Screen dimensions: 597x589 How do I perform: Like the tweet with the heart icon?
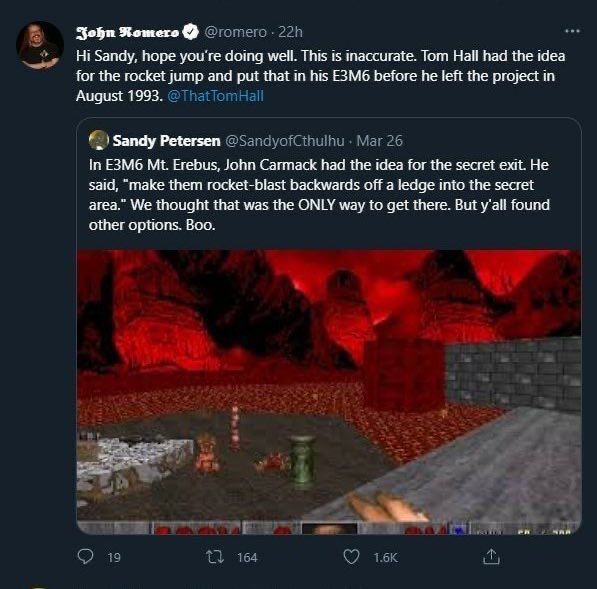click(351, 557)
